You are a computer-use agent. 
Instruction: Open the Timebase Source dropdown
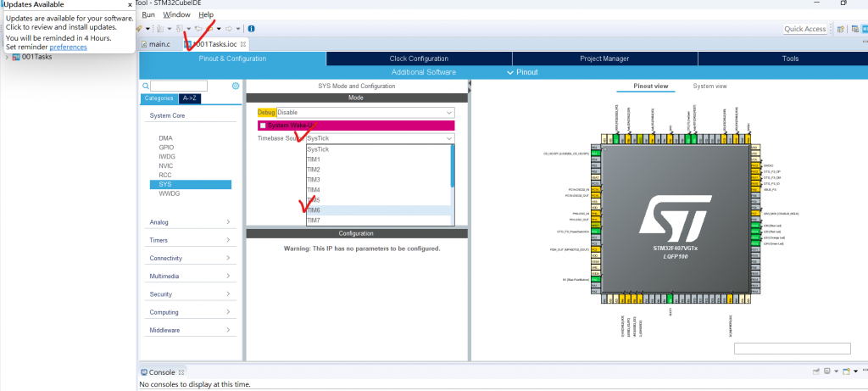(381, 138)
